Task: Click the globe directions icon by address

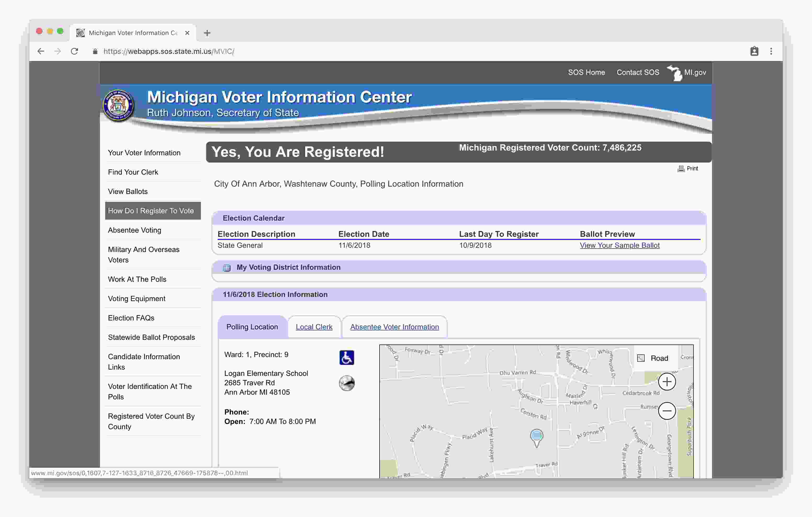Action: [347, 383]
